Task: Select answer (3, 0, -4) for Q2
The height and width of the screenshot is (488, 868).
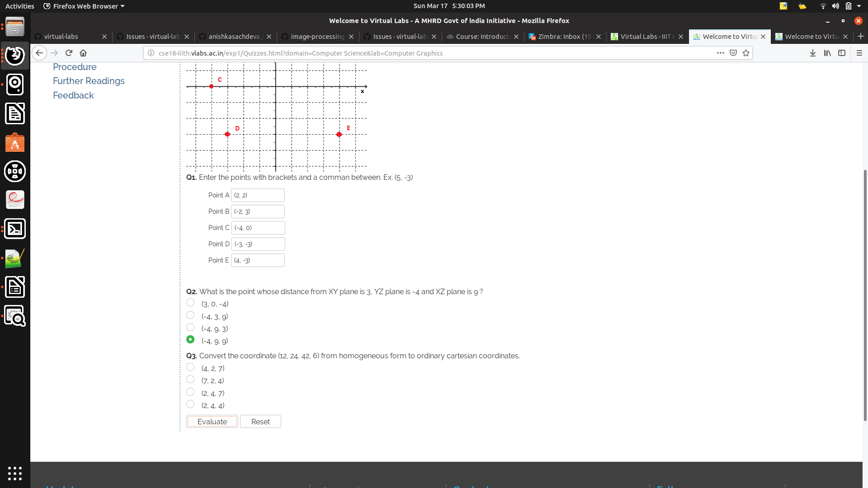Action: coord(190,302)
